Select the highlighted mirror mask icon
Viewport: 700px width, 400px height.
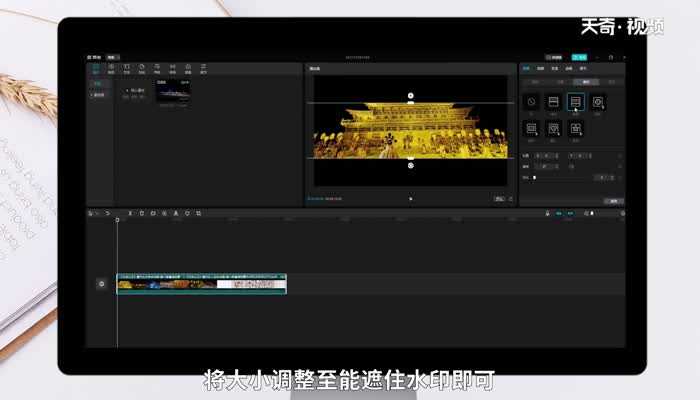coord(575,102)
